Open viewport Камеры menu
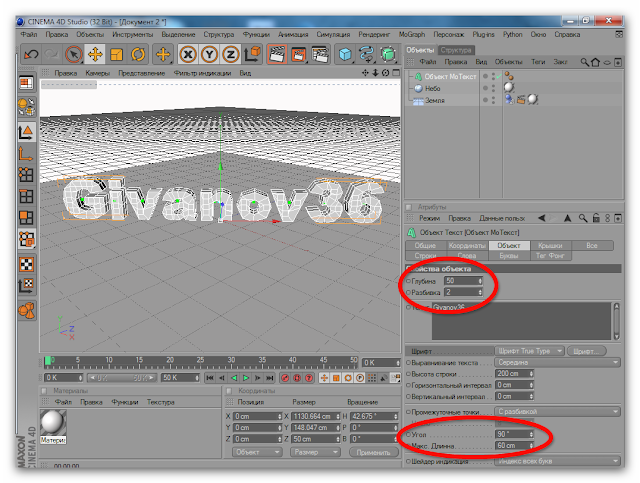640x483 pixels. [98, 73]
